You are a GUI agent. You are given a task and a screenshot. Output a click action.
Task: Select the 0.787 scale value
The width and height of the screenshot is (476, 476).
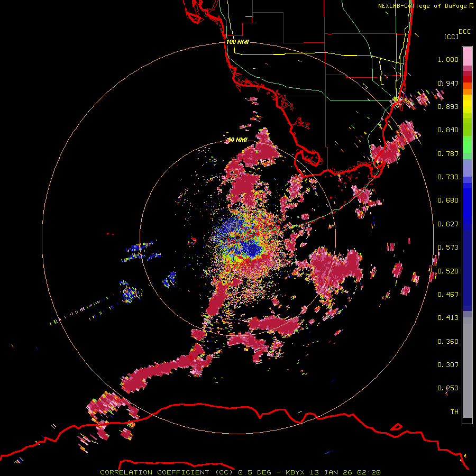(448, 153)
